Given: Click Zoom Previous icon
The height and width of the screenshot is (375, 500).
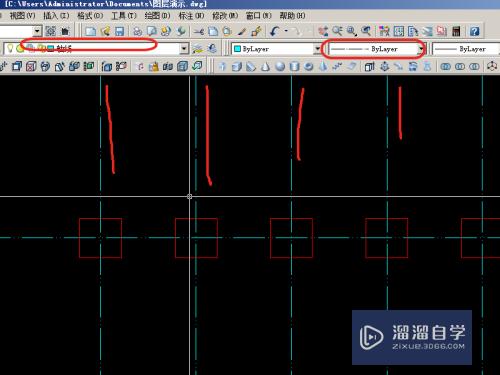Looking at the screenshot, I should (366, 31).
